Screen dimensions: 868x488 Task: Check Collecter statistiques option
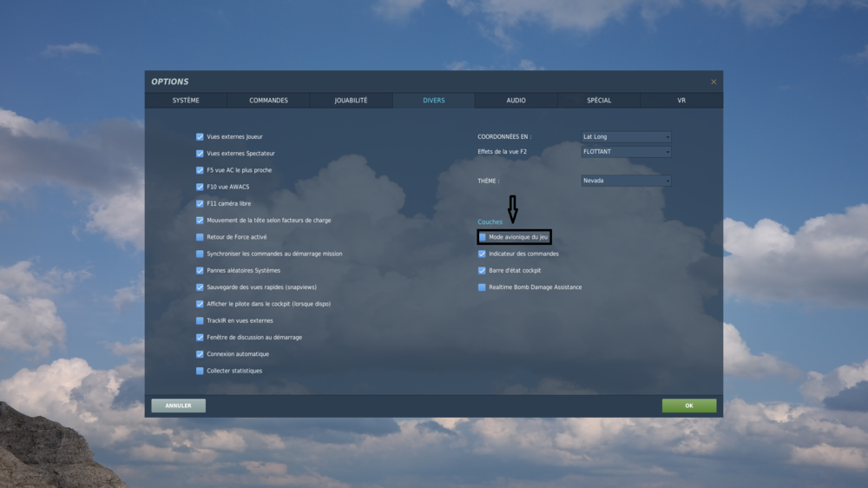tap(200, 371)
